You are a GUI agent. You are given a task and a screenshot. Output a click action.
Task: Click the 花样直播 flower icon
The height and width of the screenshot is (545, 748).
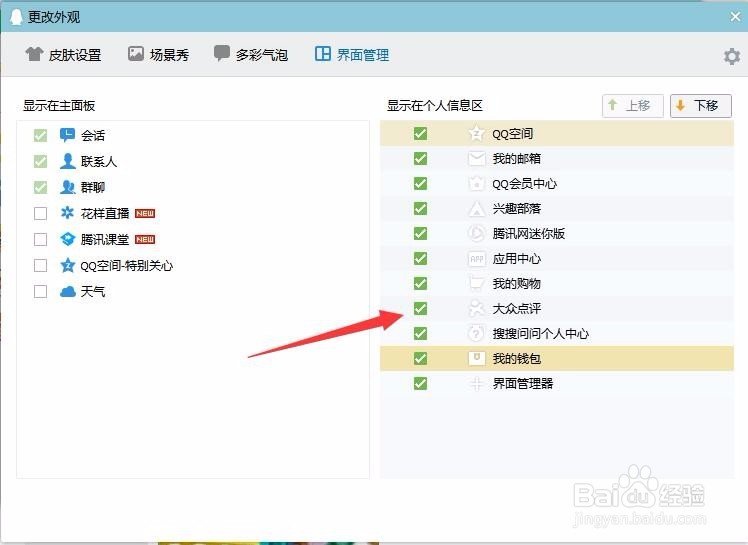pyautogui.click(x=67, y=213)
